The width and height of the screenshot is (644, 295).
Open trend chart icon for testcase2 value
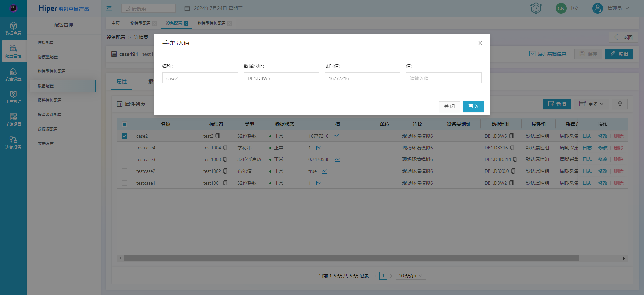pos(324,171)
